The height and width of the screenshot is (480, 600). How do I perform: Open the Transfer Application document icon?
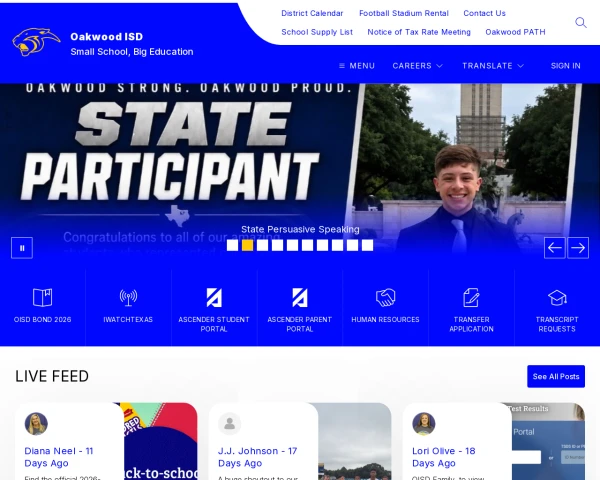[x=471, y=297]
